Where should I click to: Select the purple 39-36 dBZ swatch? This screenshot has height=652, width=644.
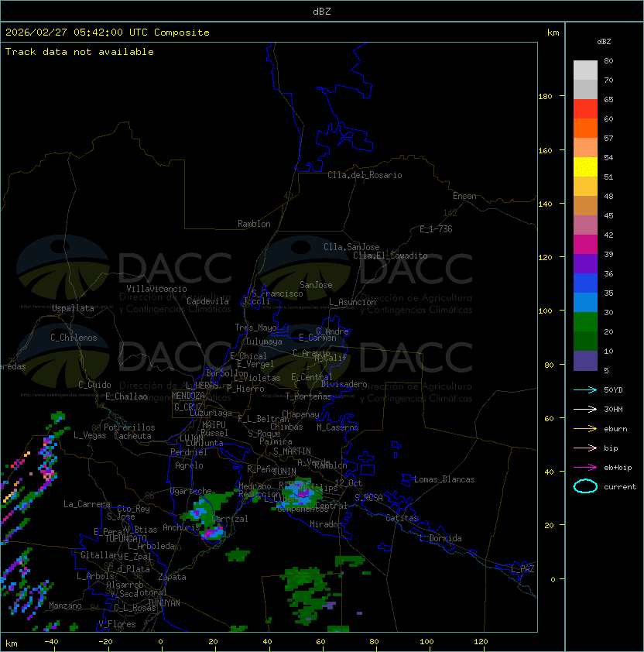(x=585, y=263)
